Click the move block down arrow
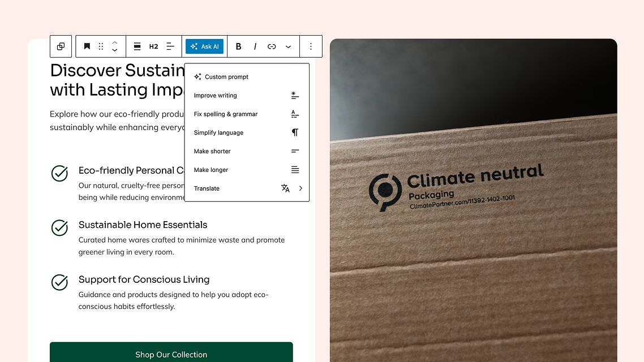This screenshot has width=644, height=362. 115,50
